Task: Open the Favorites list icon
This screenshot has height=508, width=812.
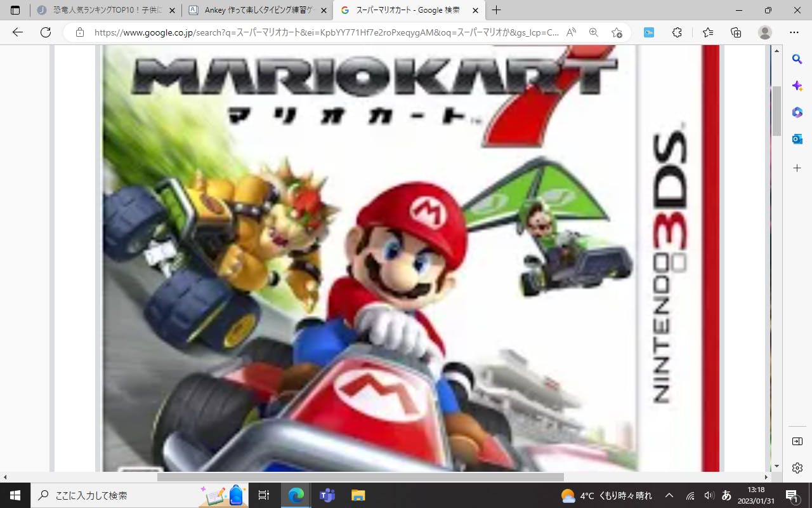Action: tap(708, 32)
